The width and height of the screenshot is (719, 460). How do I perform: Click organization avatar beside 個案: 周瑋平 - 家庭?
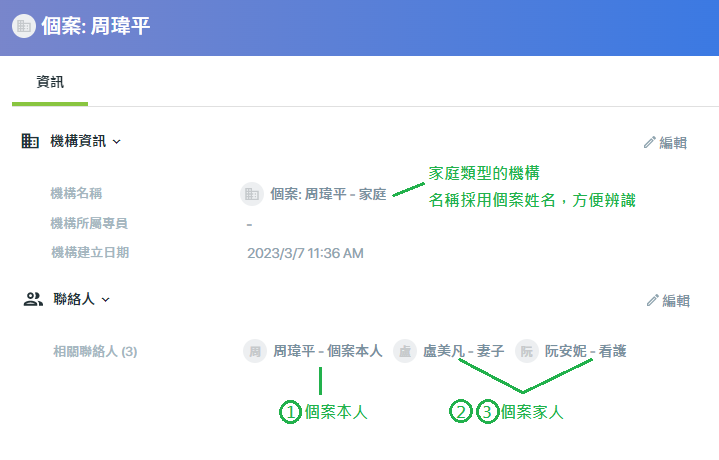[252, 194]
